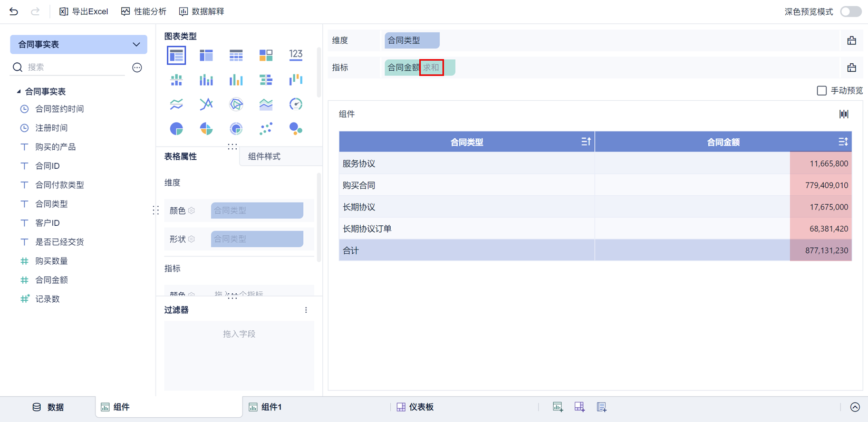
Task: Collapse the 合同事实表 tree node
Action: [x=18, y=91]
